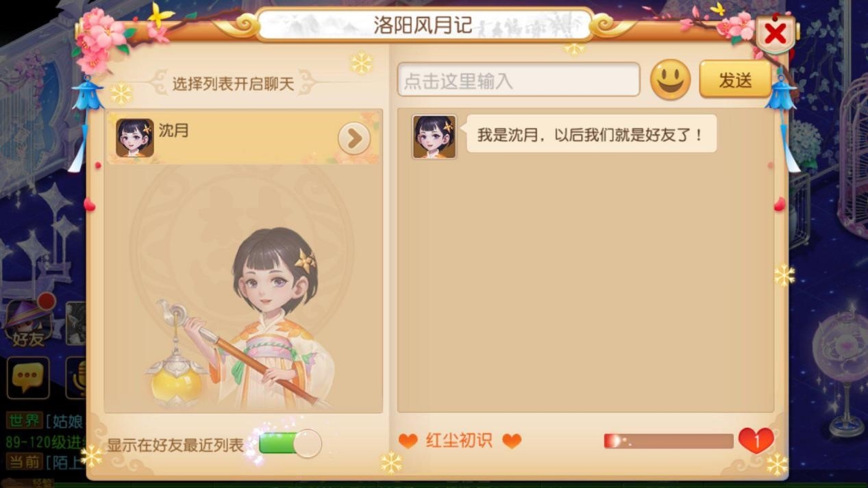Click the orange heart left of 红尘初识
The image size is (868, 488).
408,441
